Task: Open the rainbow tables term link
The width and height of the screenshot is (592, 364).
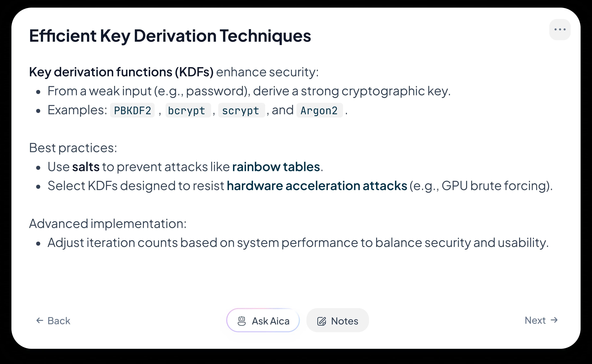Action: (276, 167)
